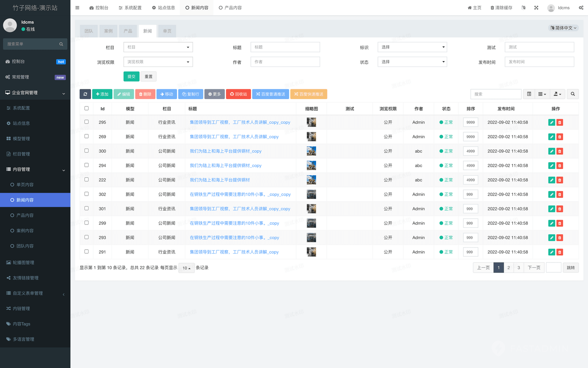Click the refresh table icon button
Screen dimensions: 588x368
coord(85,94)
